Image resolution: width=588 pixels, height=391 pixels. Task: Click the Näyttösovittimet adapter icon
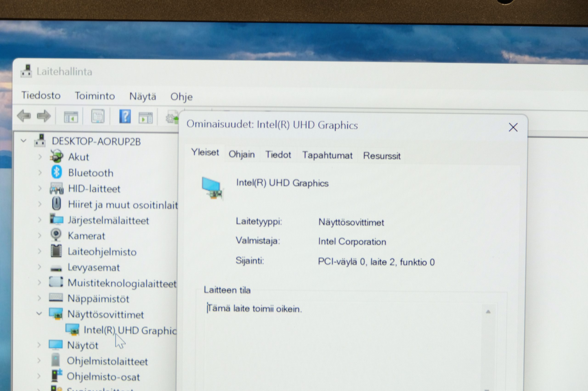(x=56, y=313)
